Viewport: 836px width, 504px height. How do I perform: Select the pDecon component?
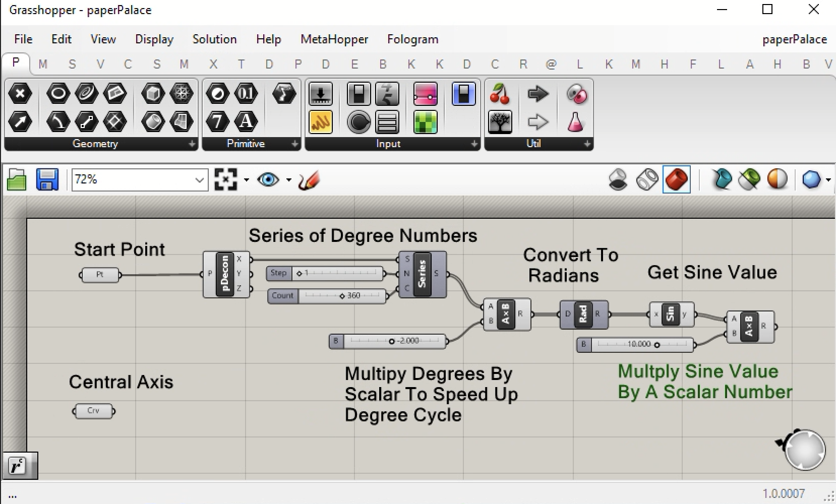coord(226,274)
